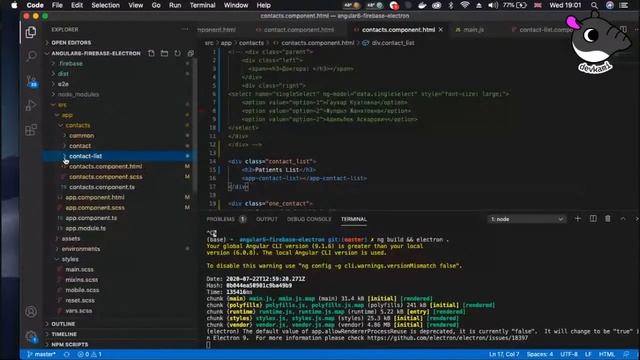Open the Explorer view in activity bar

click(31, 32)
